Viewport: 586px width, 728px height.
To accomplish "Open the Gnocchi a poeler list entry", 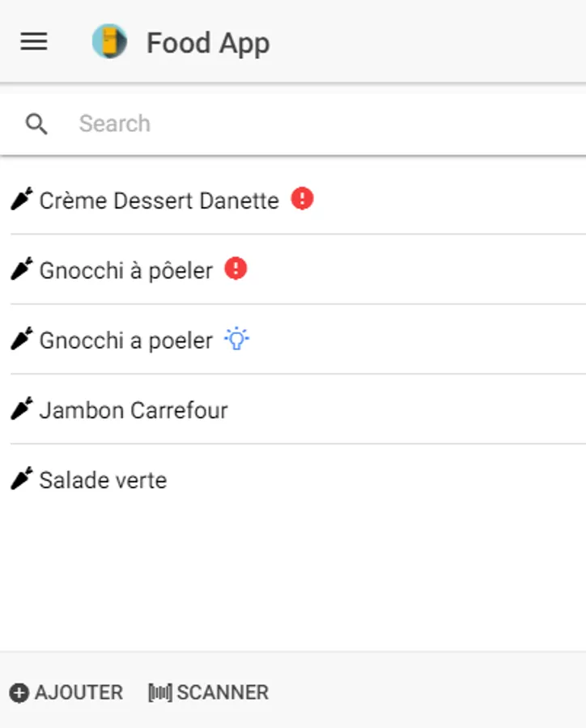I will 126,341.
